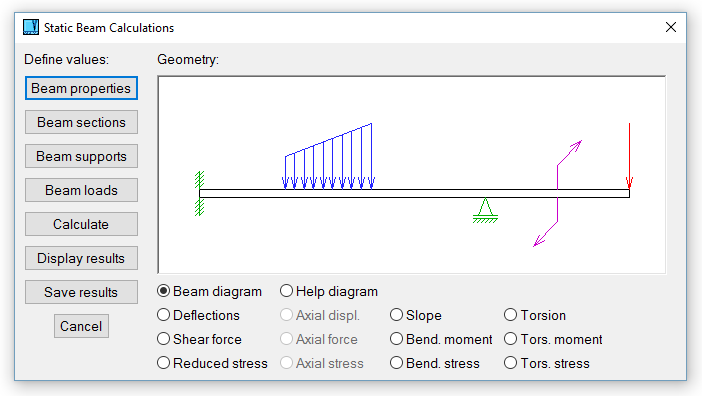Select Help diagram radio option
The height and width of the screenshot is (396, 702).
329,291
